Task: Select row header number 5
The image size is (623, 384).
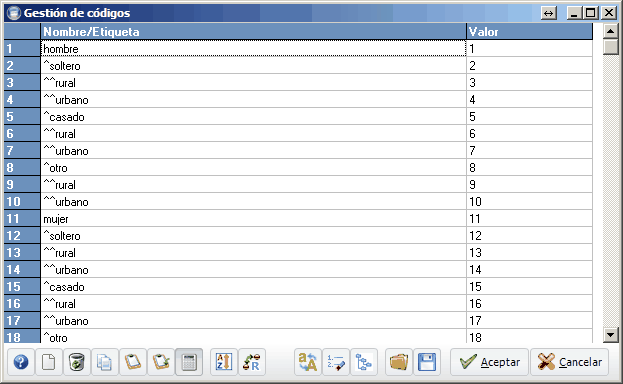Action: [22, 116]
